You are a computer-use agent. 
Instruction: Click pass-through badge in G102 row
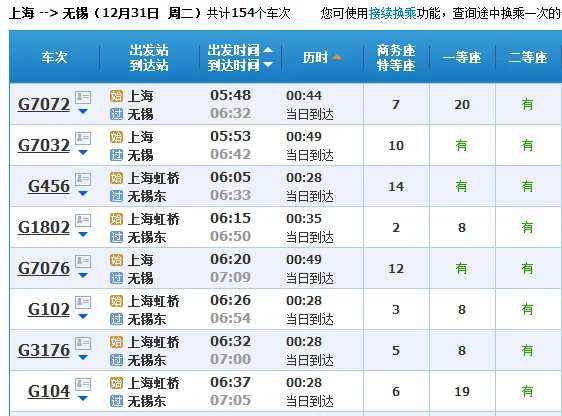(116, 319)
